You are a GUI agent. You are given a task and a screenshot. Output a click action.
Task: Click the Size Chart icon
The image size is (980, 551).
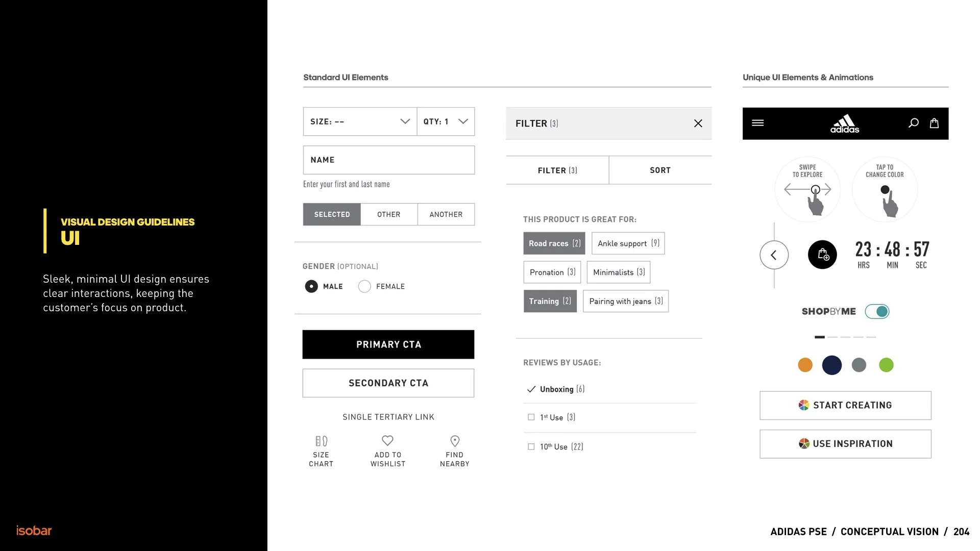pos(321,441)
